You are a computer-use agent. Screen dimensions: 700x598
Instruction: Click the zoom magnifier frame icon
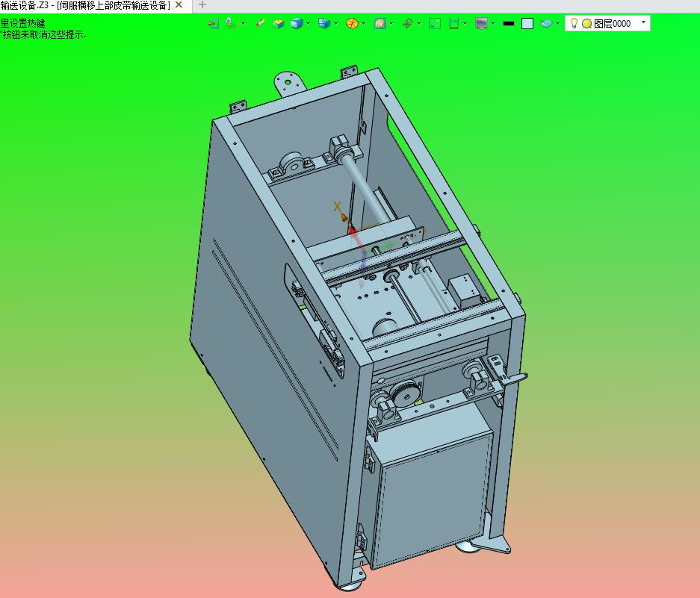coord(380,24)
